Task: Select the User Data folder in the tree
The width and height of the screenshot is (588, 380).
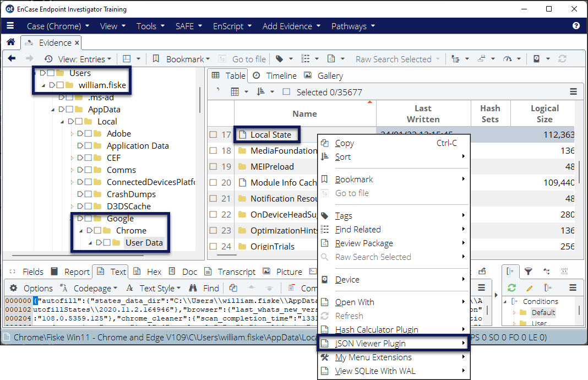Action: (x=144, y=243)
